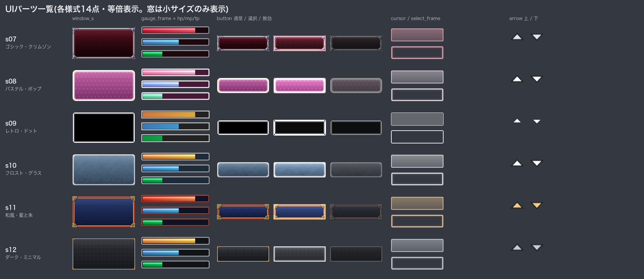Click the s12 up arrow
The width and height of the screenshot is (644, 279).
pos(517,247)
